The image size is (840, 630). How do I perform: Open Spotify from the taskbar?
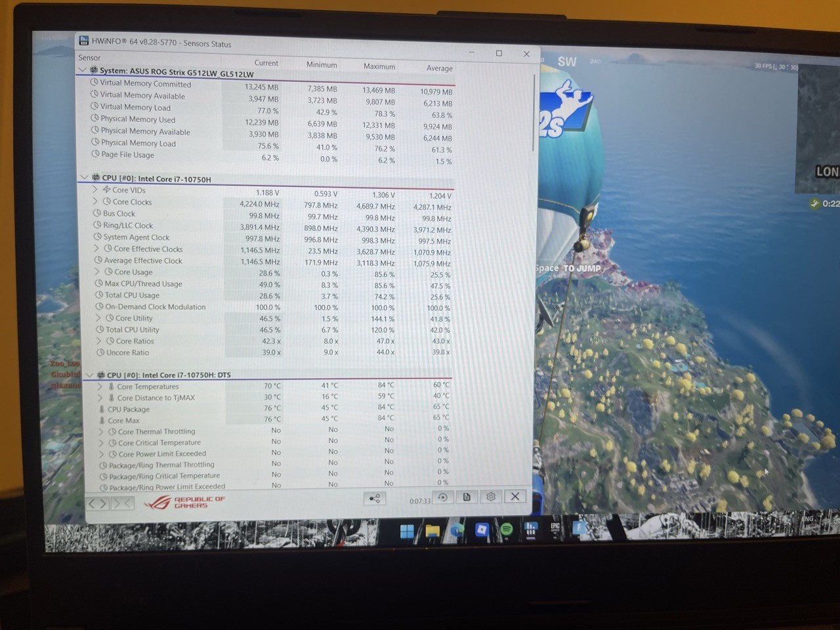(x=507, y=529)
